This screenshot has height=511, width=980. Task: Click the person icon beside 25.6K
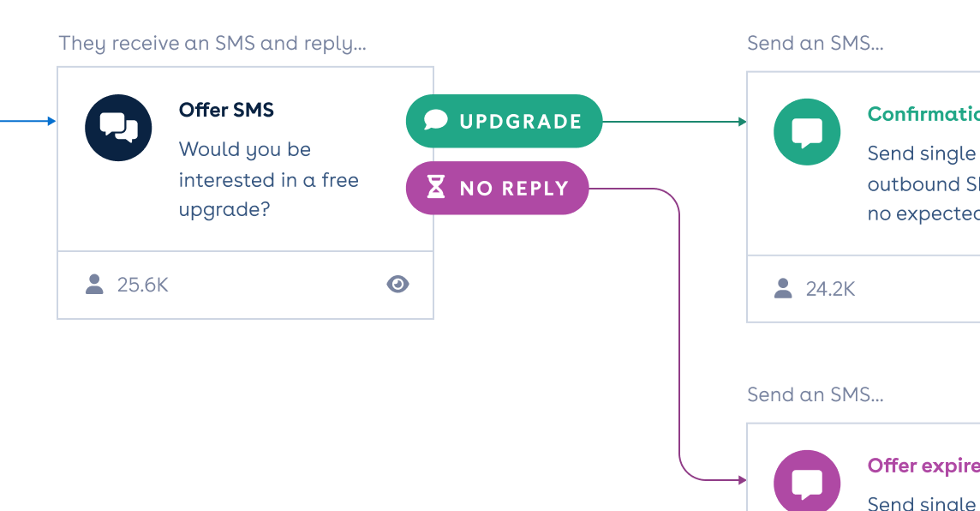pos(94,284)
